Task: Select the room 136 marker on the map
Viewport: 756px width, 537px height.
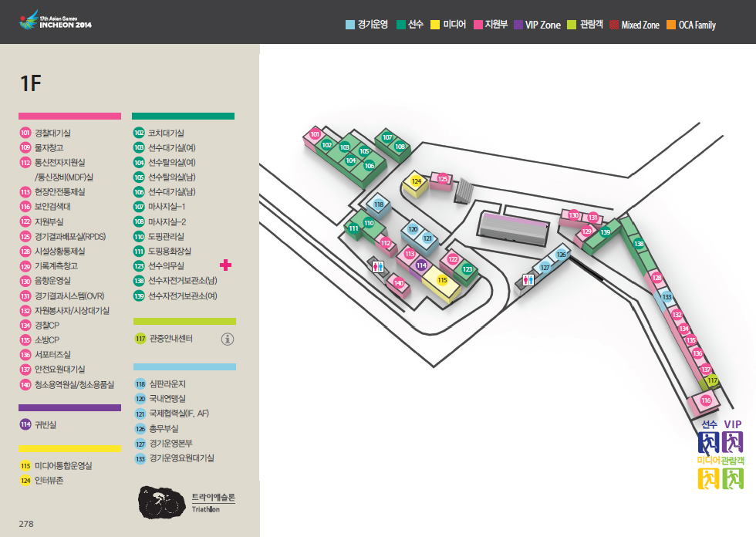Action: coord(697,353)
